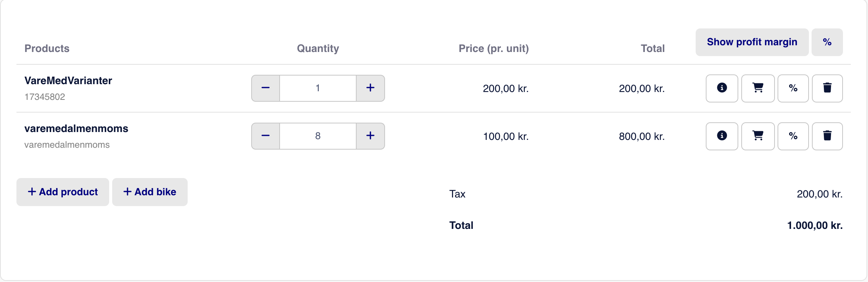Screen dimensions: 868x282
Task: Toggle Show profit margin
Action: point(752,42)
